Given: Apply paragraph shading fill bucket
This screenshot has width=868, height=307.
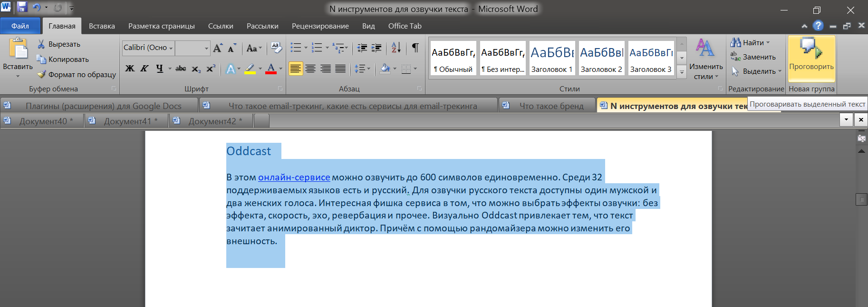Looking at the screenshot, I should coord(385,69).
